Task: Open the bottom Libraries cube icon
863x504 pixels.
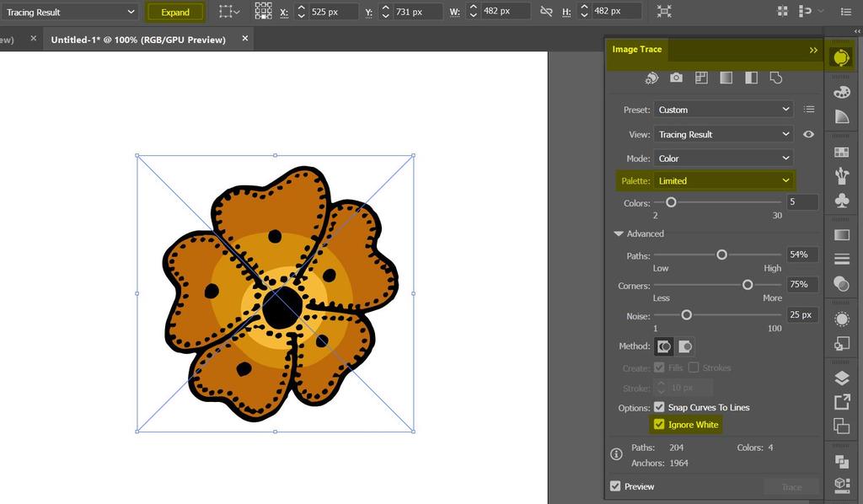Action: (842, 485)
